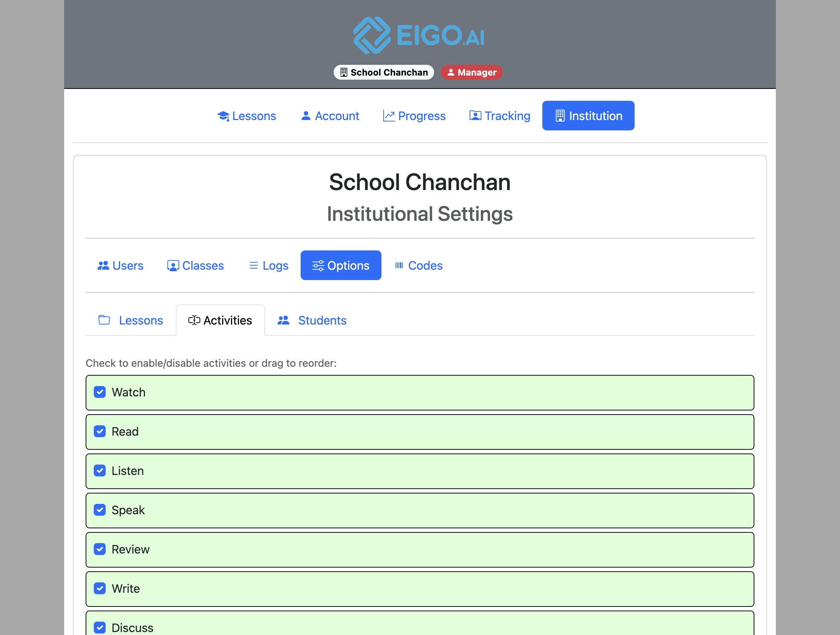Click the signpost icon in the Activities tab
This screenshot has width=840, height=635.
pyautogui.click(x=194, y=320)
